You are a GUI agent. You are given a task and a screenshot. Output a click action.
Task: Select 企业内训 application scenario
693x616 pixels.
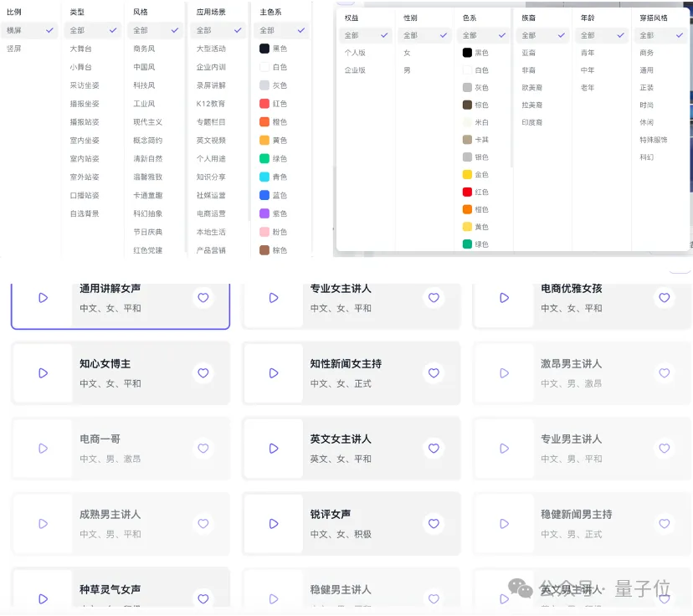211,67
